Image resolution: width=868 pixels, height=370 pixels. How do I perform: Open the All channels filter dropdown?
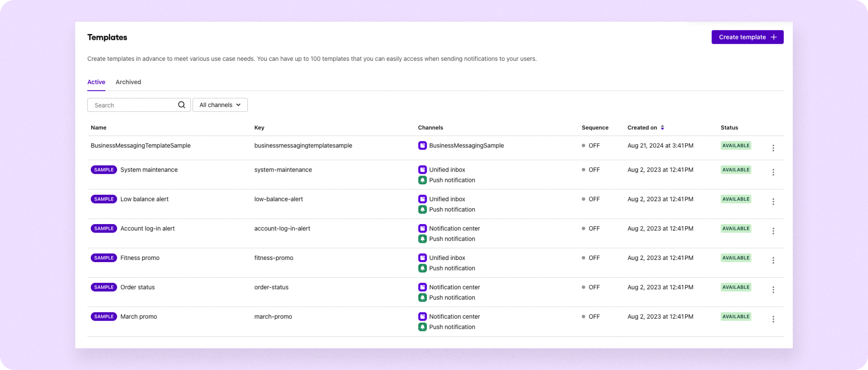[x=220, y=105]
